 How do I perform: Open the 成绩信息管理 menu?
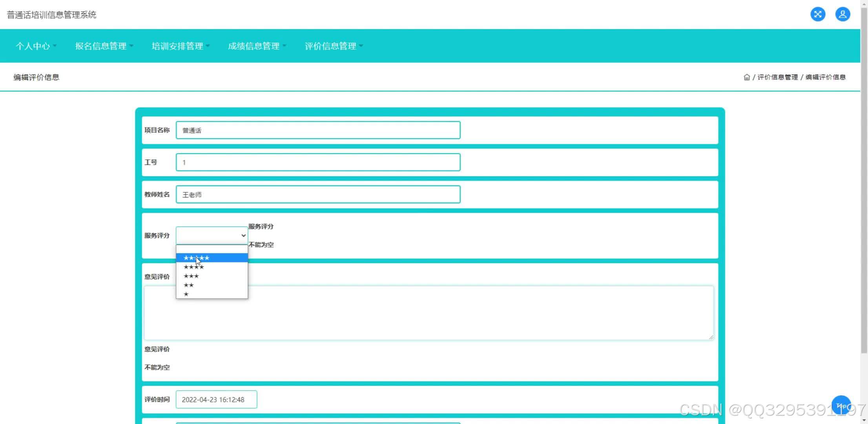pyautogui.click(x=257, y=46)
